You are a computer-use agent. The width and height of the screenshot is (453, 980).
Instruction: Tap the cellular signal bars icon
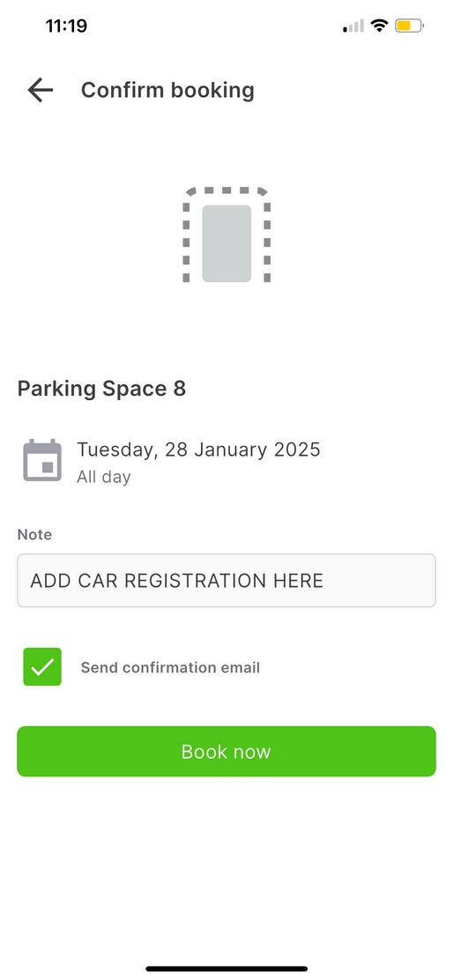click(353, 26)
